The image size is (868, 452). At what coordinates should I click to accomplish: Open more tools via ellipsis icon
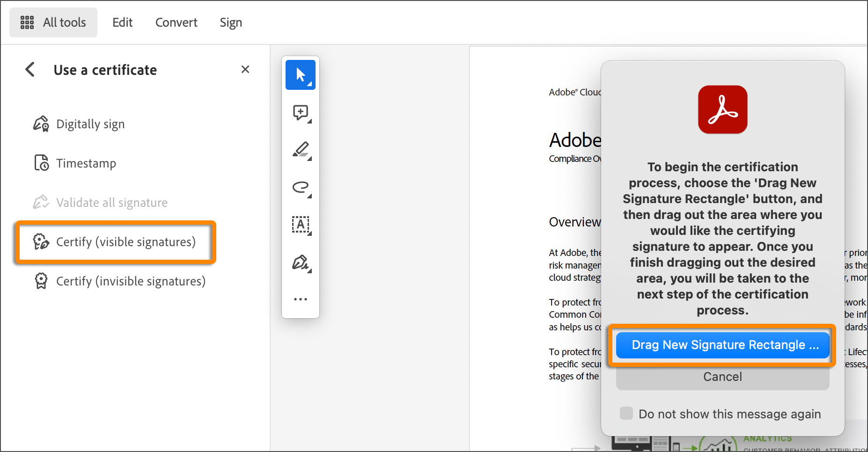(300, 299)
